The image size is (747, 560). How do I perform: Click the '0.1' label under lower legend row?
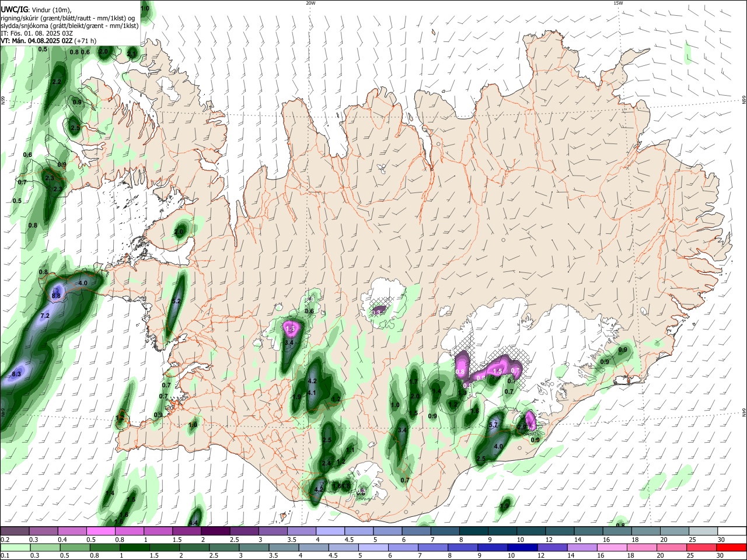pos(5,556)
